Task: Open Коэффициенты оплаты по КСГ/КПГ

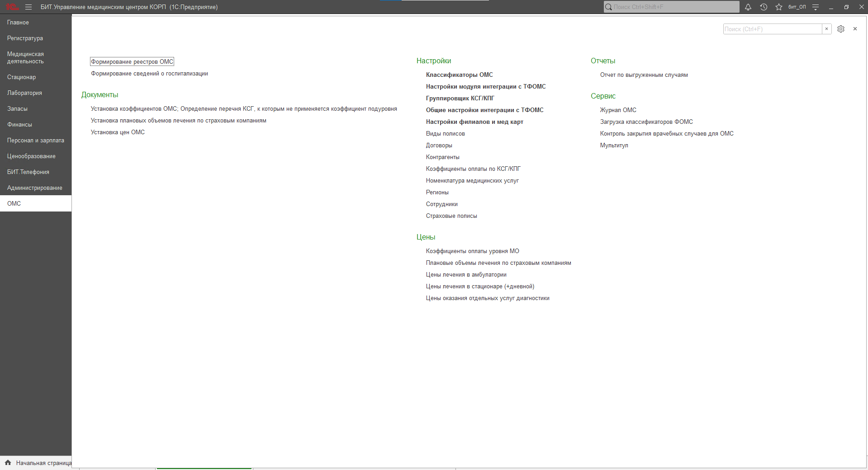Action: point(473,169)
